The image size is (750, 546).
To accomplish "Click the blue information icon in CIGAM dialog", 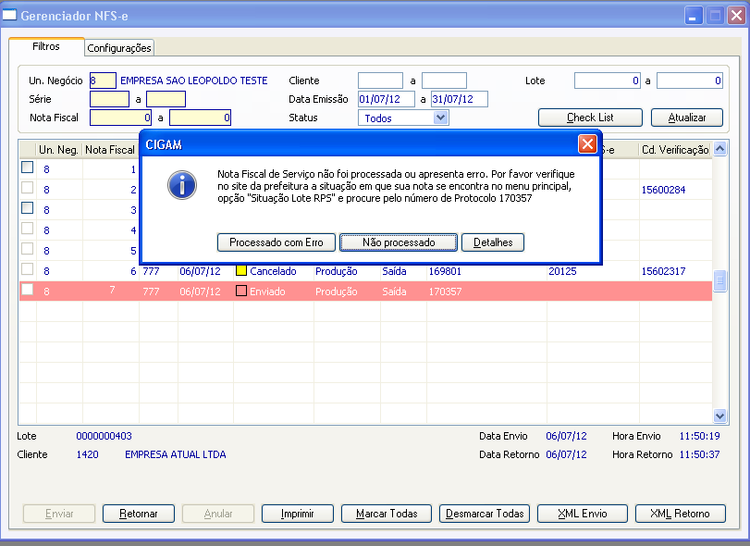I will pyautogui.click(x=182, y=185).
